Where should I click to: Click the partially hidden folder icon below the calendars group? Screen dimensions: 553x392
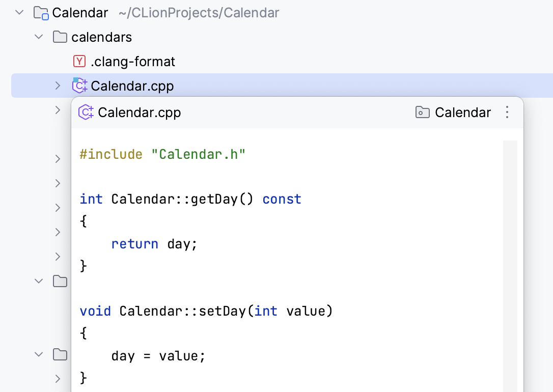point(60,281)
